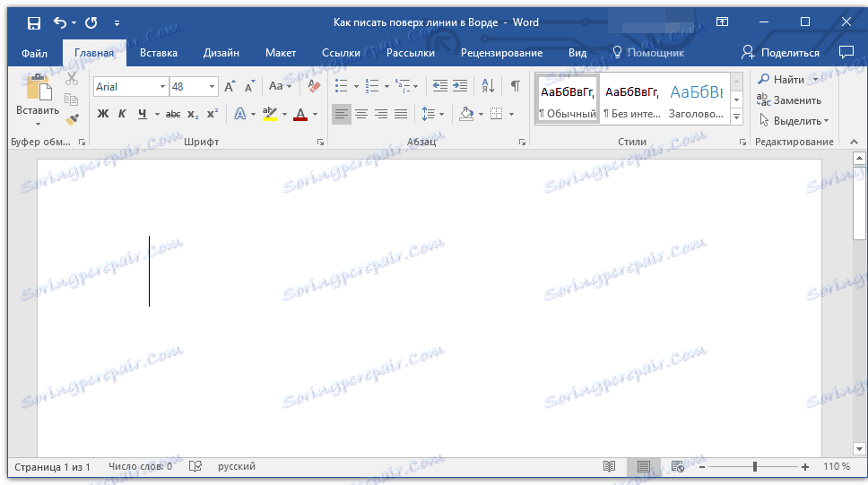Screen dimensions: 868x485
Task: Open line spacing dropdown
Action: [x=432, y=114]
